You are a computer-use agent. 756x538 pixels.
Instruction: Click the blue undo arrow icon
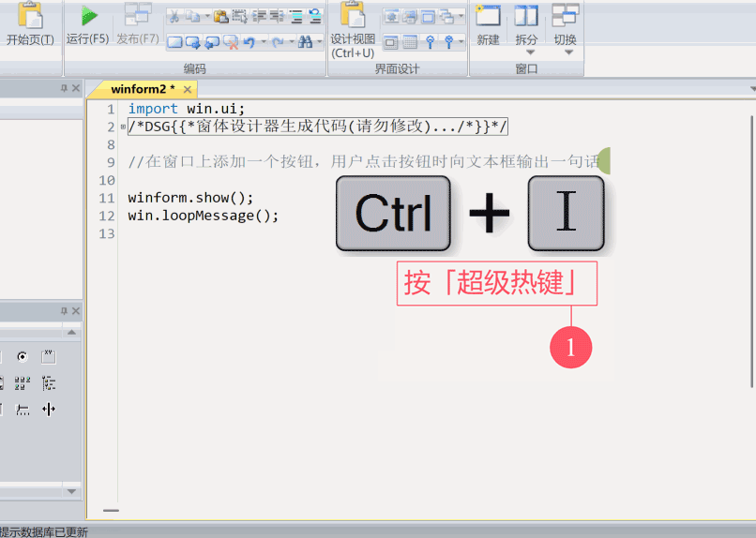[x=249, y=42]
